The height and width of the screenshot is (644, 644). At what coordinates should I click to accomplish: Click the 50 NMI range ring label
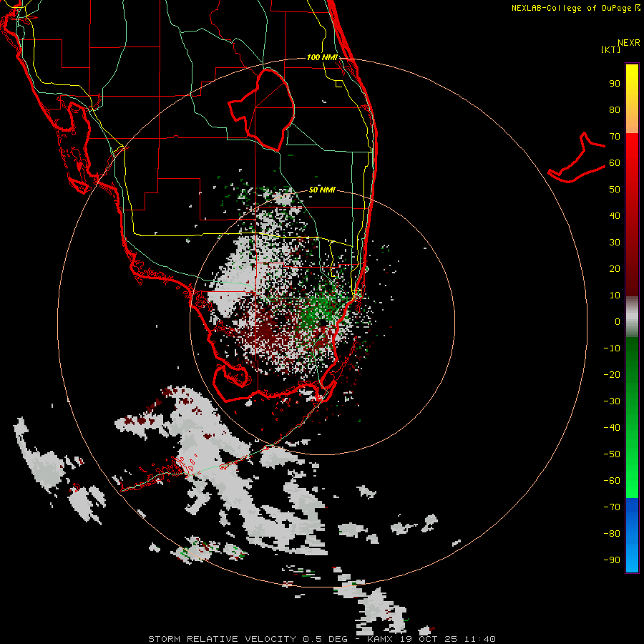[x=322, y=190]
